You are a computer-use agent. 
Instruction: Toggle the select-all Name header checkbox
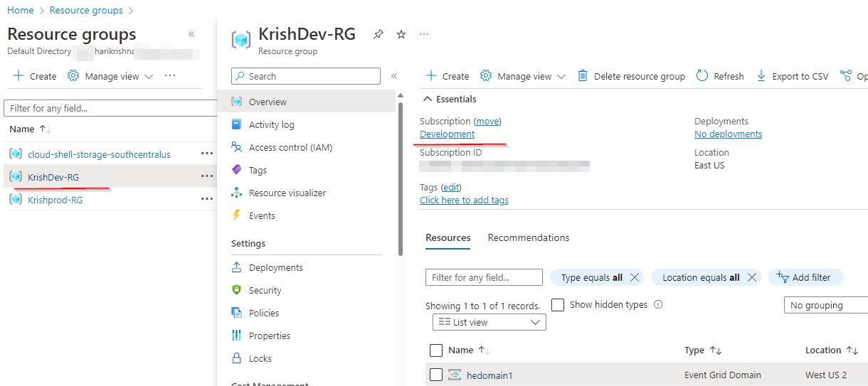[436, 350]
